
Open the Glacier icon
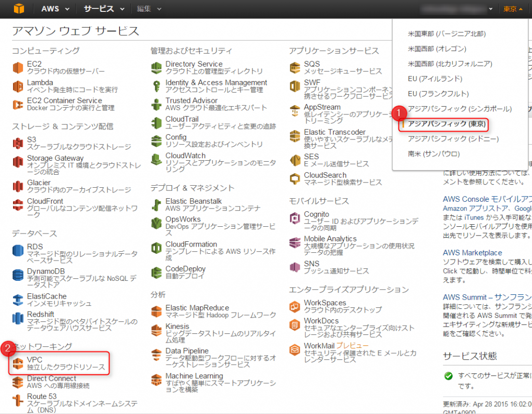click(18, 186)
